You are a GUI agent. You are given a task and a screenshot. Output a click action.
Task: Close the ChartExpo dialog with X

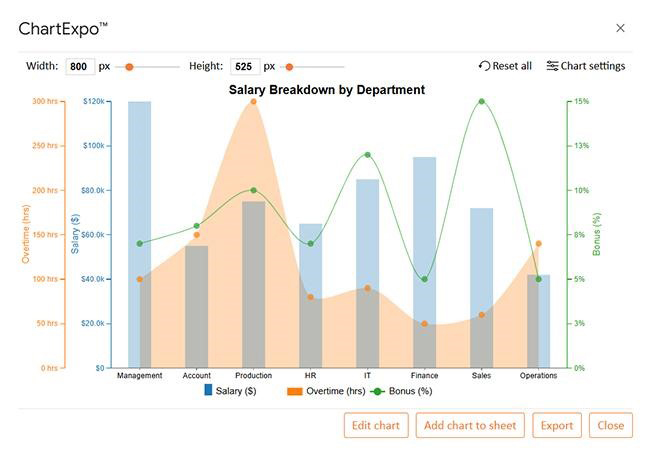click(620, 28)
